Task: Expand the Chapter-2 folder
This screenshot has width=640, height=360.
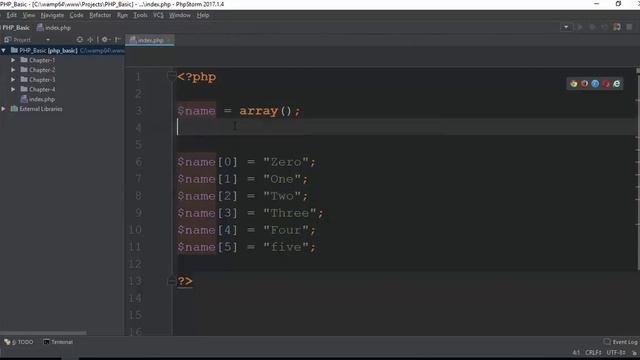Action: pos(13,70)
